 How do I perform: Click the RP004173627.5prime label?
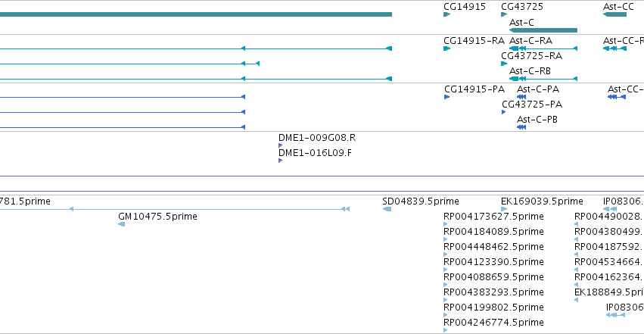pyautogui.click(x=493, y=217)
